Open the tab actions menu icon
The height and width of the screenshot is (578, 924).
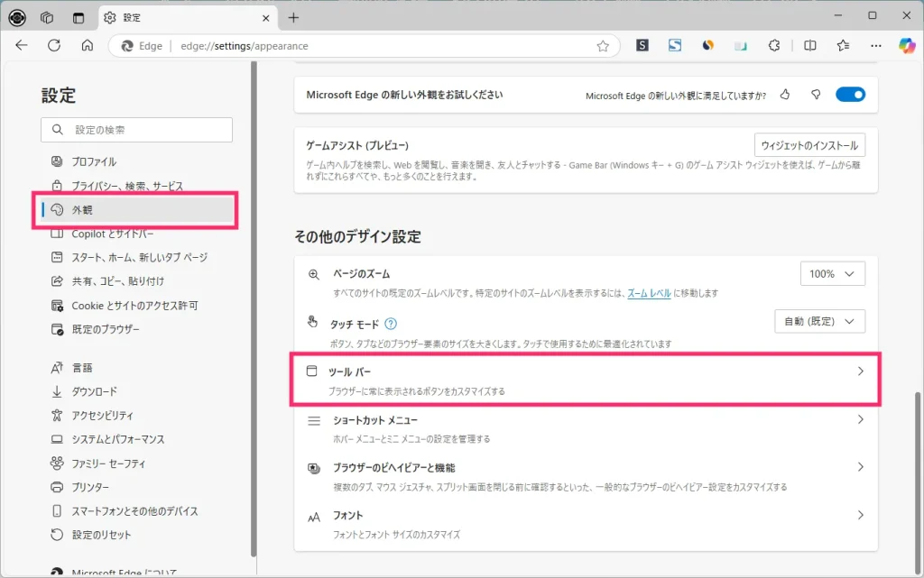(x=79, y=18)
